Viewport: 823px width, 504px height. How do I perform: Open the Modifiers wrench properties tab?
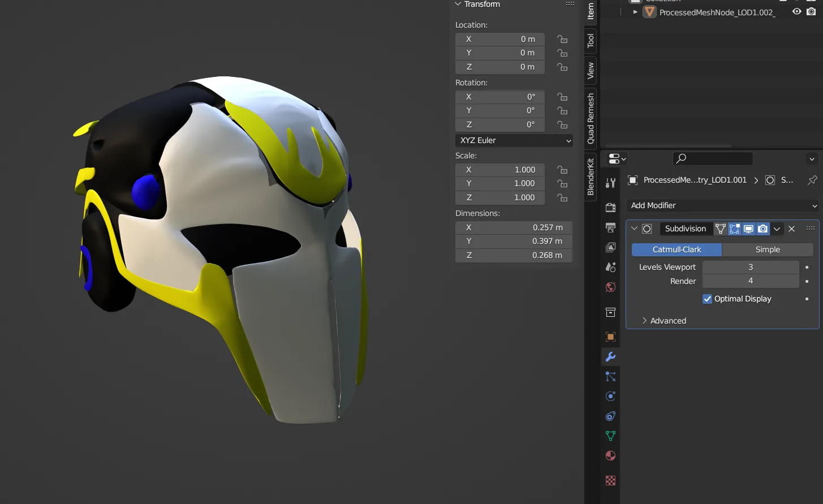point(610,357)
